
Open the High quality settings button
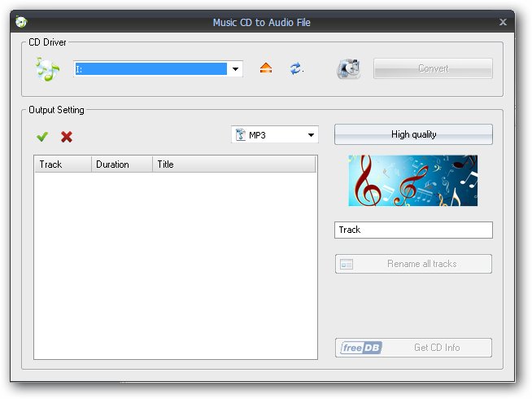(413, 134)
